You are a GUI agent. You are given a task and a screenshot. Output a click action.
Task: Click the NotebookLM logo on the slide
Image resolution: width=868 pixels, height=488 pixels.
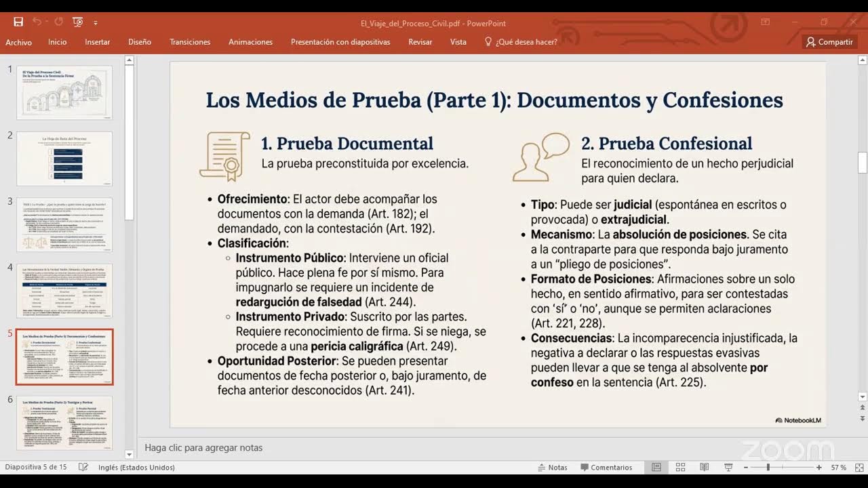[x=798, y=420]
